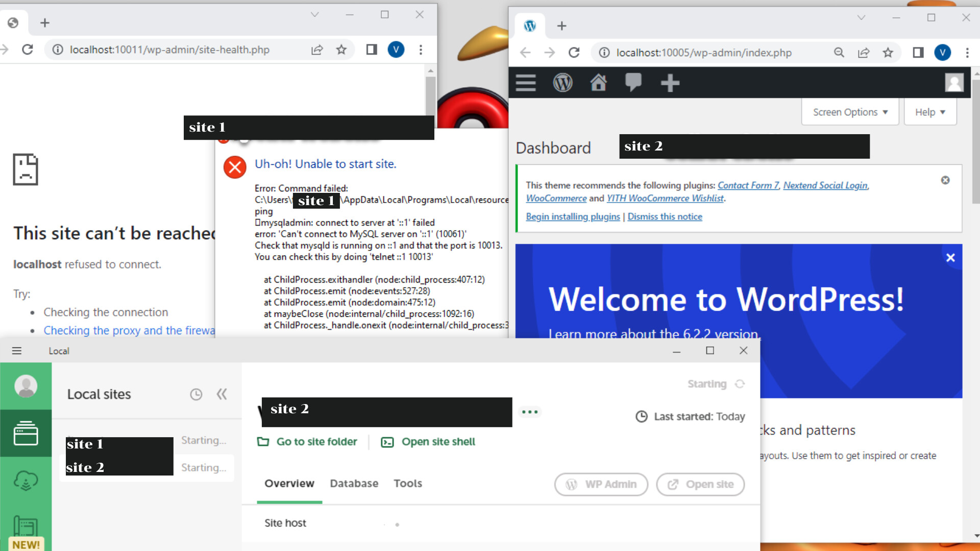980x551 pixels.
Task: Select Local sites icon in sidebar
Action: (26, 433)
